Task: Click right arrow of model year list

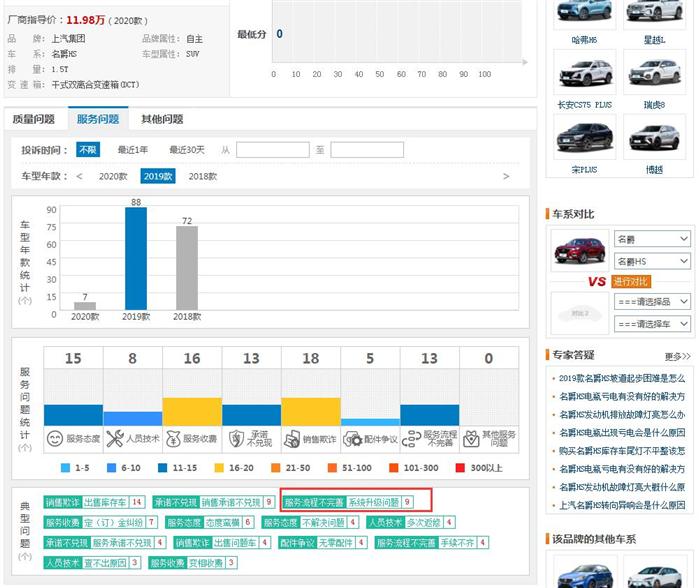Action: pos(506,176)
